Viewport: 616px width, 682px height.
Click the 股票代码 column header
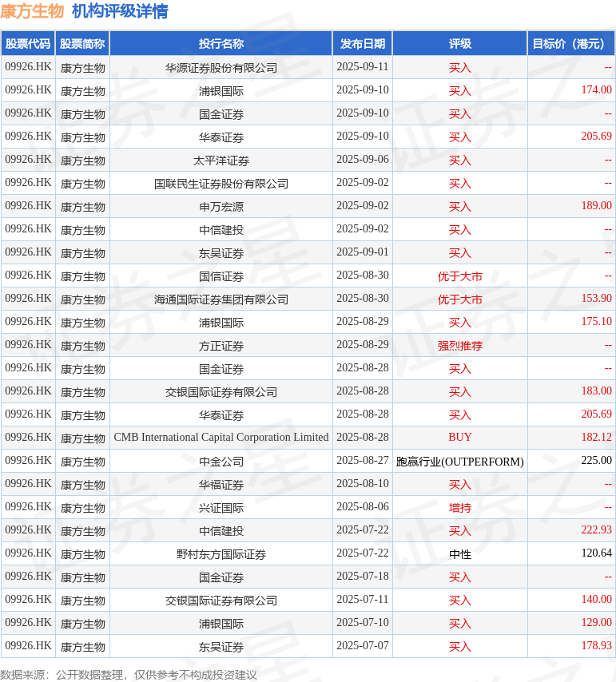point(28,43)
